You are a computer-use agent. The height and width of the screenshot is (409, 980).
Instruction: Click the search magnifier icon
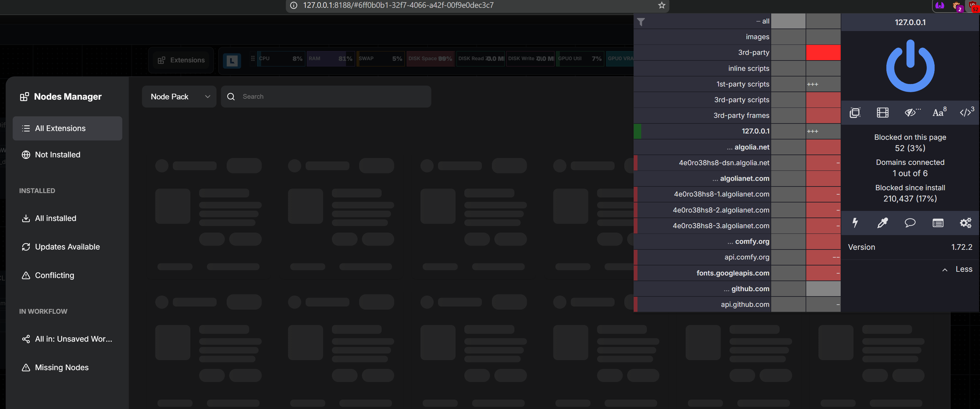(230, 96)
